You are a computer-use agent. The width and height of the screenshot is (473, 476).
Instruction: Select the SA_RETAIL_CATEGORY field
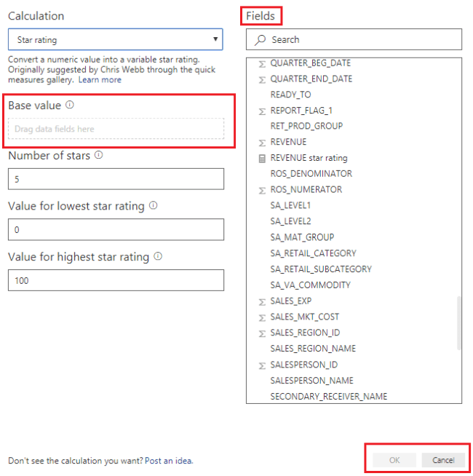click(x=314, y=253)
